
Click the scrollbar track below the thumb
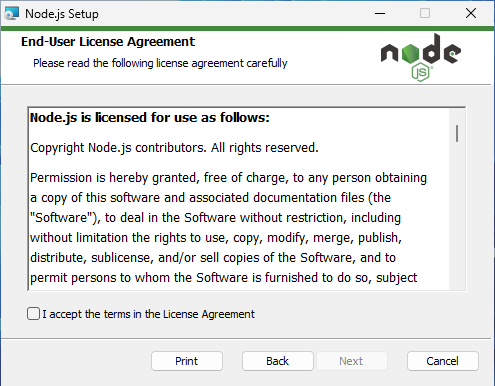[457, 217]
